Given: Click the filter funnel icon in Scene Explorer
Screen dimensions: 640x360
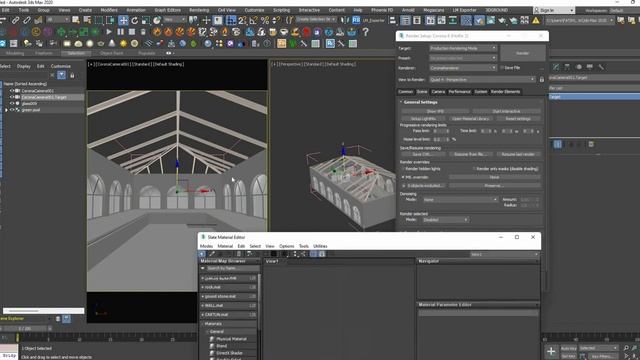Looking at the screenshot, I should coord(61,75).
